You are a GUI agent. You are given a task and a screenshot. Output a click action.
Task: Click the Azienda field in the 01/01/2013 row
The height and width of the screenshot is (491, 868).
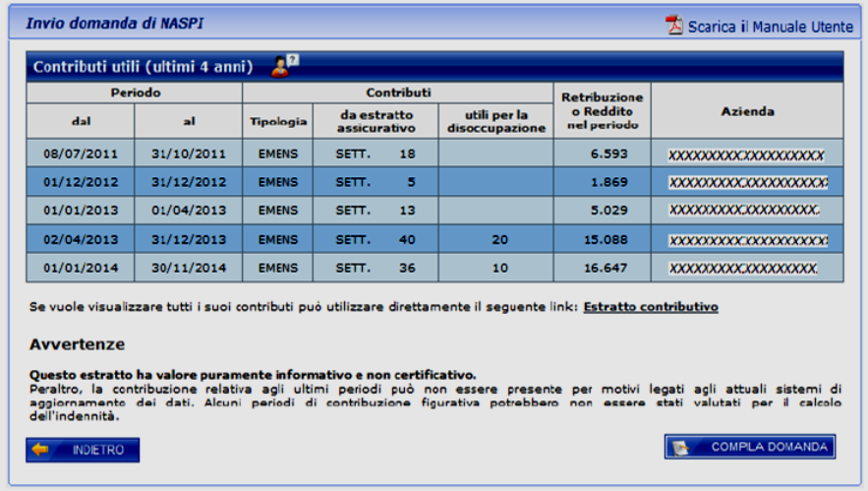coord(743,211)
